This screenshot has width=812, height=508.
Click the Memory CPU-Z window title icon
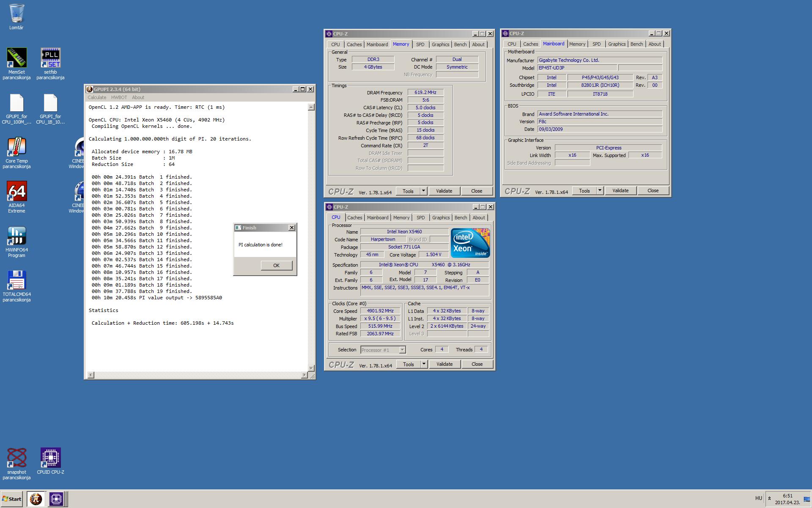pyautogui.click(x=329, y=34)
